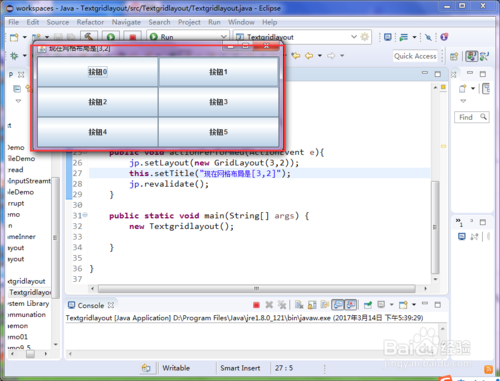Screen dimensions: 500x381
Task: Click the New file wizard icon
Action: click(14, 37)
